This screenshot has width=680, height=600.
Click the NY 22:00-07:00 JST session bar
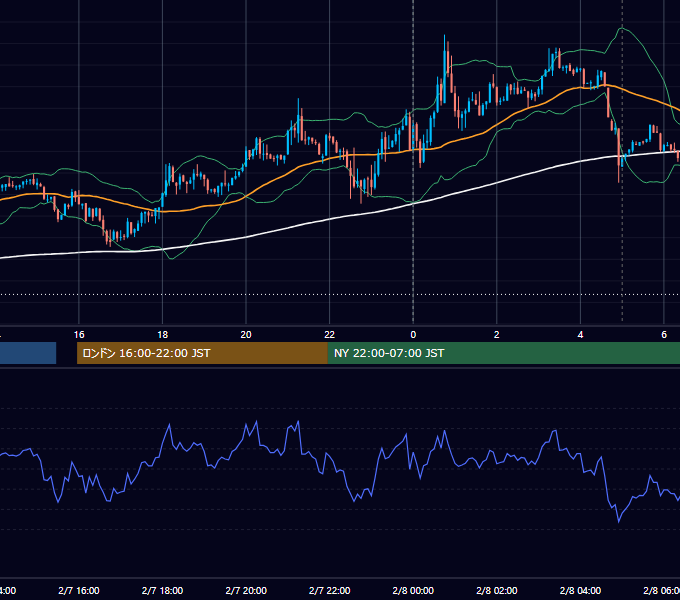503,353
